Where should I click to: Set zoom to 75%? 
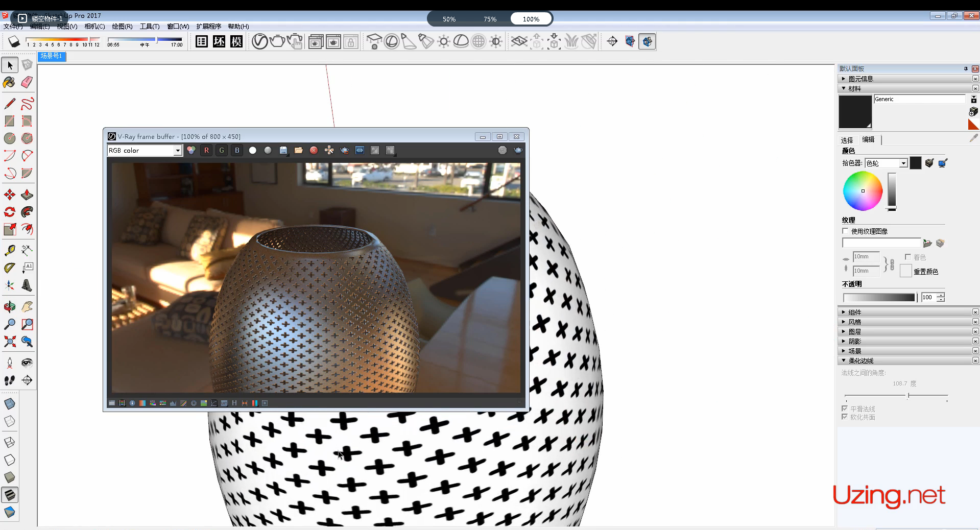click(x=490, y=19)
